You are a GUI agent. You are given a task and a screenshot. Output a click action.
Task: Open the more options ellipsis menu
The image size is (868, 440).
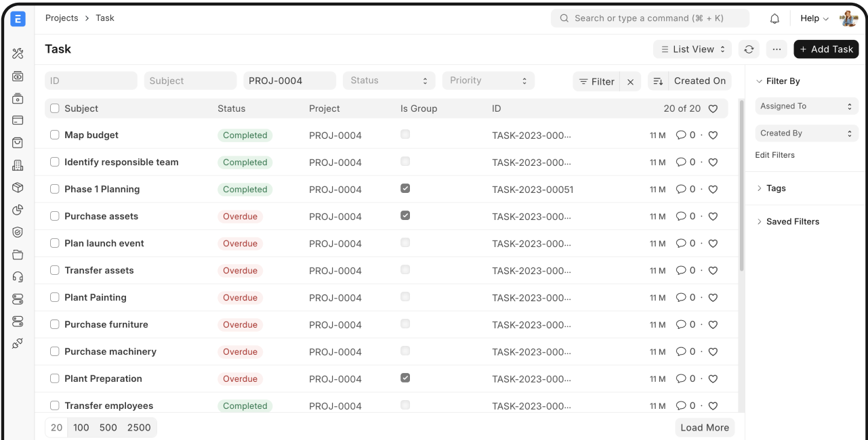coord(776,49)
